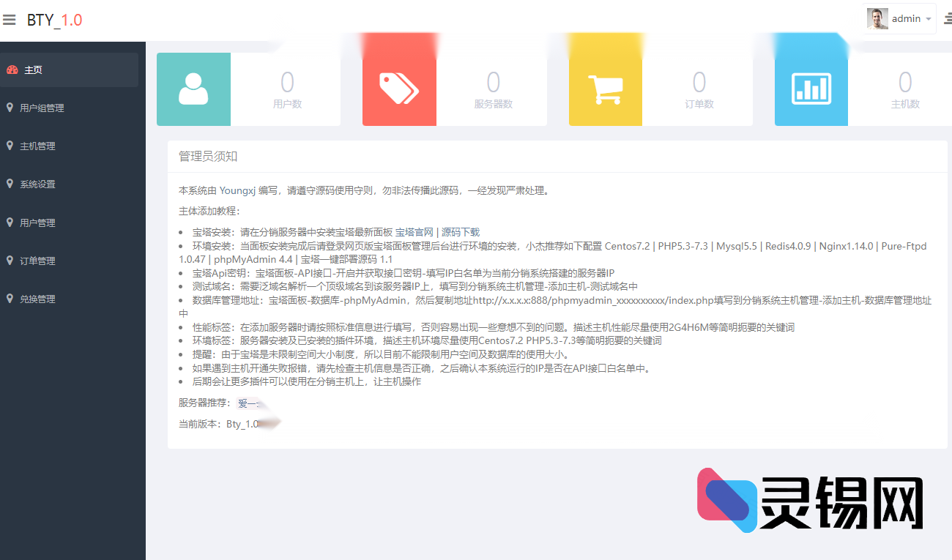The image size is (952, 560).
Task: Click the pin icon beside 主机管理
Action: pos(10,146)
